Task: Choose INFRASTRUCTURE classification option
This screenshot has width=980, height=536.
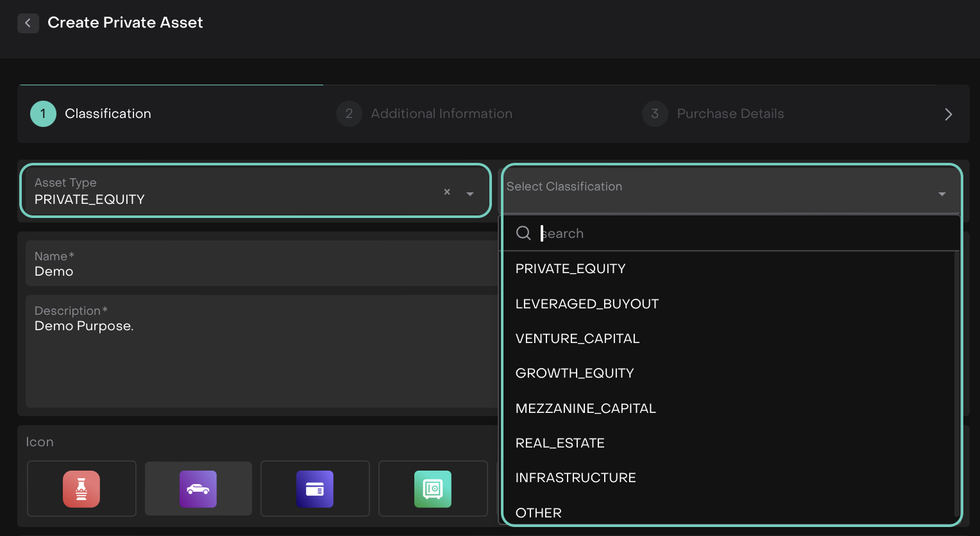Action: (575, 478)
